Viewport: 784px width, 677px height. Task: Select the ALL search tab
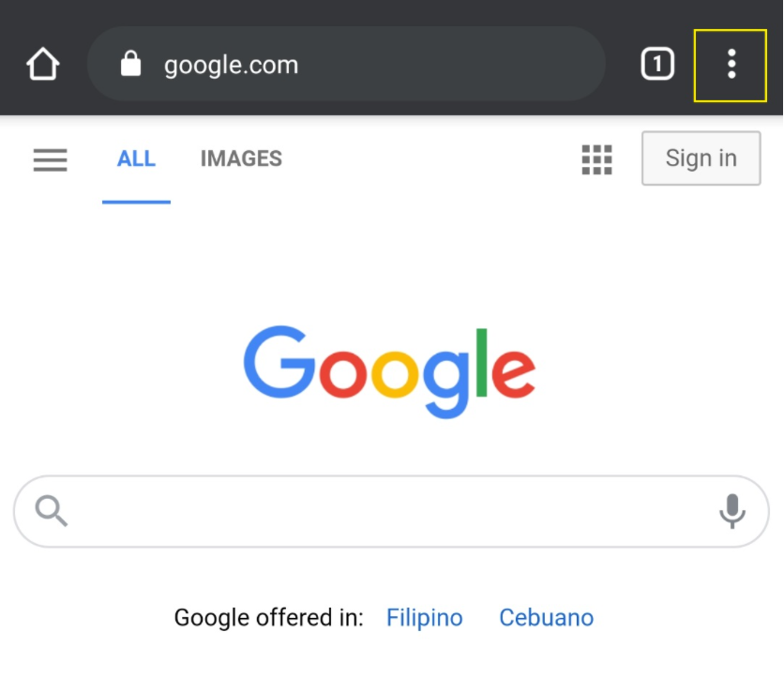136,158
